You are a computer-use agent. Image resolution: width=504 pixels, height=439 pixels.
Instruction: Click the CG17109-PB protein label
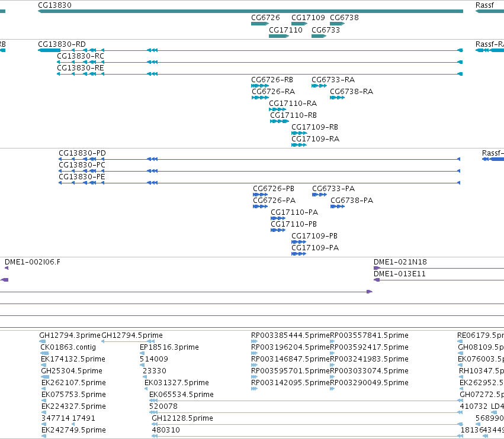click(314, 235)
